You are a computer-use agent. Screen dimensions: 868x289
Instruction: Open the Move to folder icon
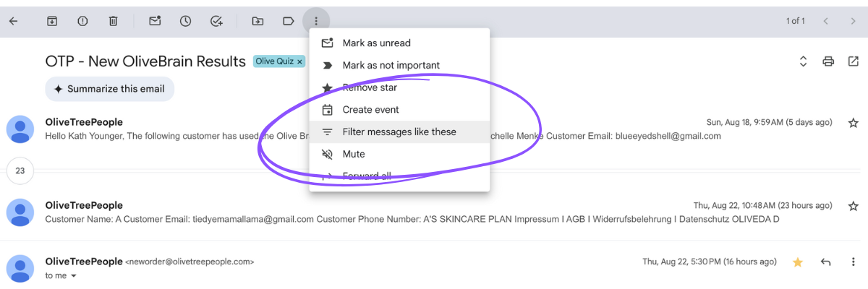[x=258, y=21]
